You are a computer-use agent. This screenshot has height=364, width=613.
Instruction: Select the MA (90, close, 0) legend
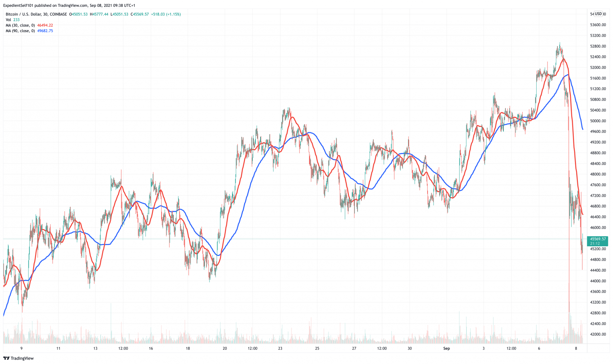coord(20,31)
